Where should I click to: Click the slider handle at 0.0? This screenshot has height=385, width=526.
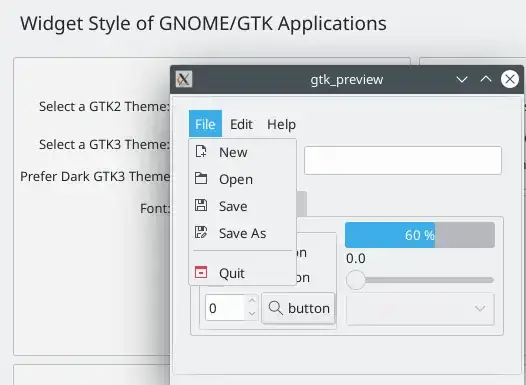pyautogui.click(x=356, y=280)
